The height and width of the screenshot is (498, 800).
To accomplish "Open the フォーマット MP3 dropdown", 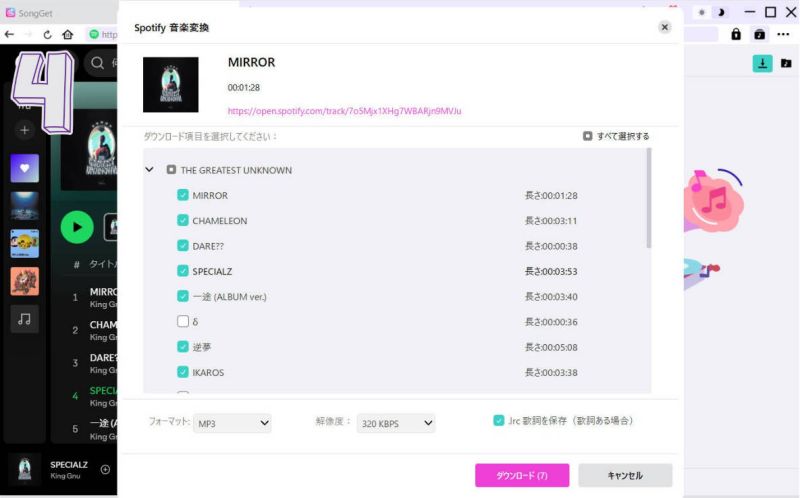I will (232, 424).
